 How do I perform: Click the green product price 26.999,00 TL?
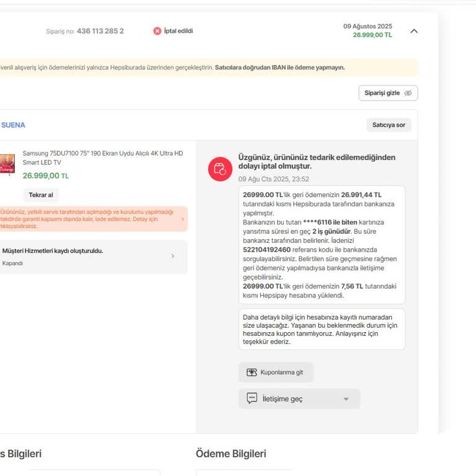[45, 176]
